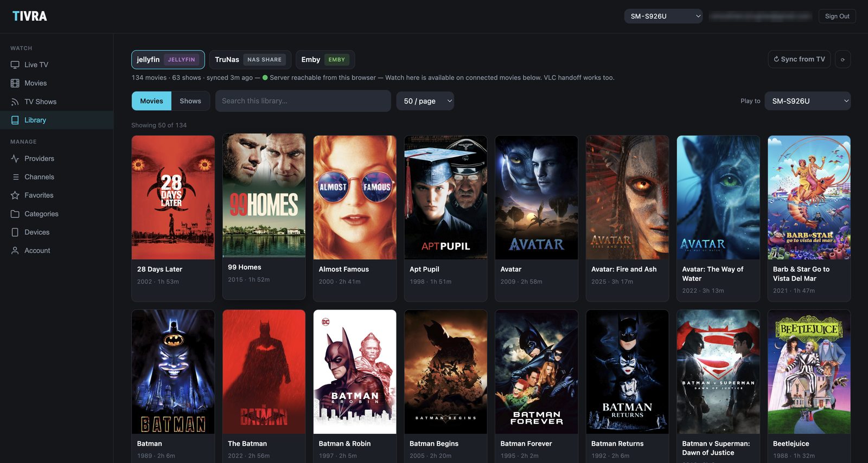
Task: Open The Batman 2022 poster
Action: 264,372
